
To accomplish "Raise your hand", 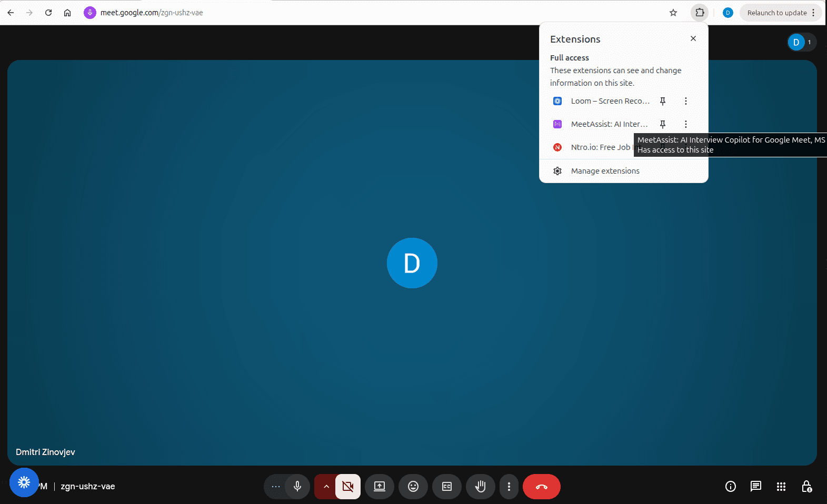I will coord(481,487).
